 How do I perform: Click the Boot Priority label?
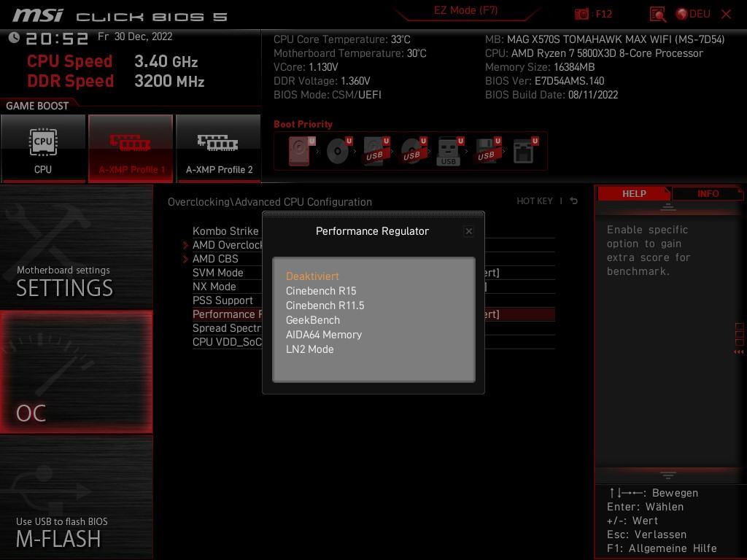303,124
